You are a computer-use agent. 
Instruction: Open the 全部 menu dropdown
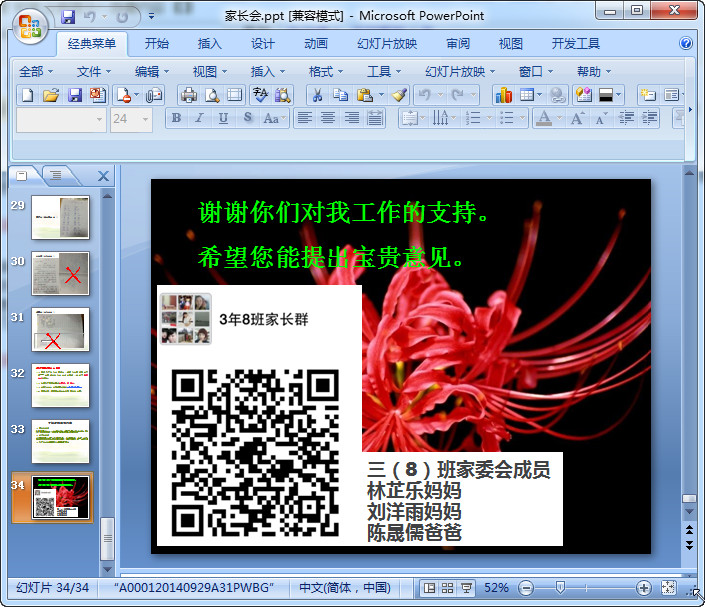point(36,71)
